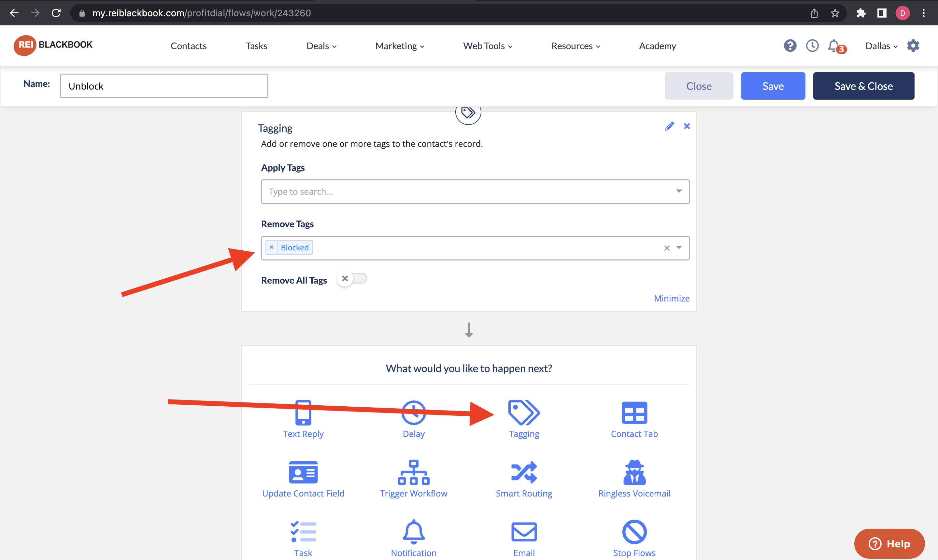The image size is (938, 560).
Task: Click the Save button
Action: (773, 86)
